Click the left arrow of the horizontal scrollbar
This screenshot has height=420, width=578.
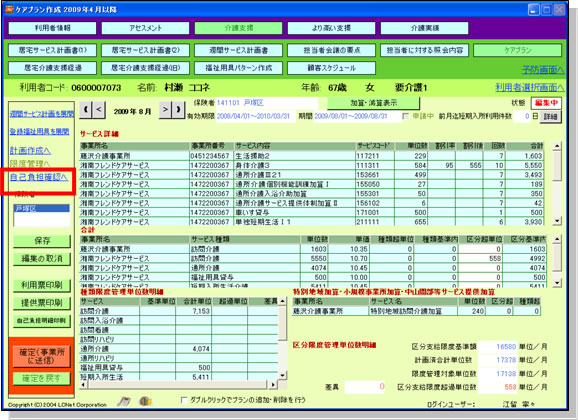coord(83,385)
